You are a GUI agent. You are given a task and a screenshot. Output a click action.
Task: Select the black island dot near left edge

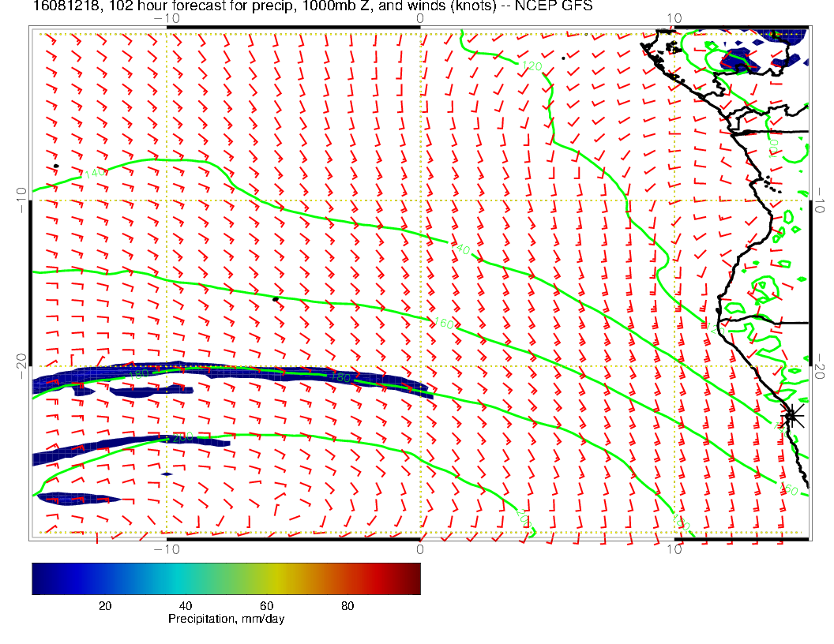click(56, 166)
